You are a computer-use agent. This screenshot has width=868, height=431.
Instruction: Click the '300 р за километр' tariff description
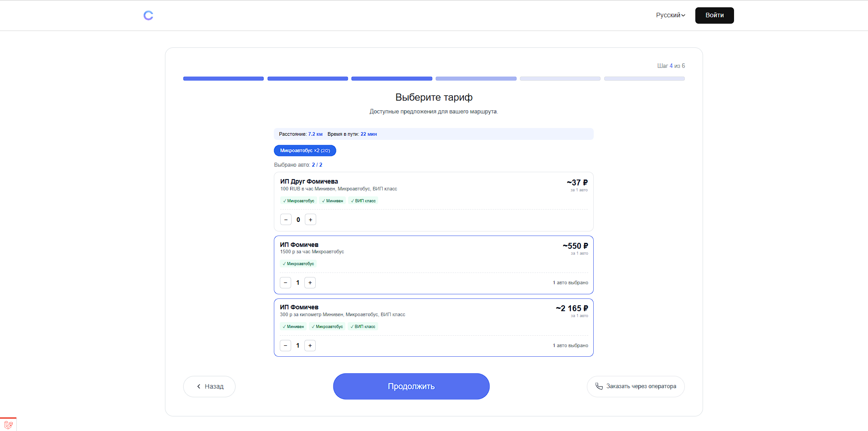coord(343,314)
